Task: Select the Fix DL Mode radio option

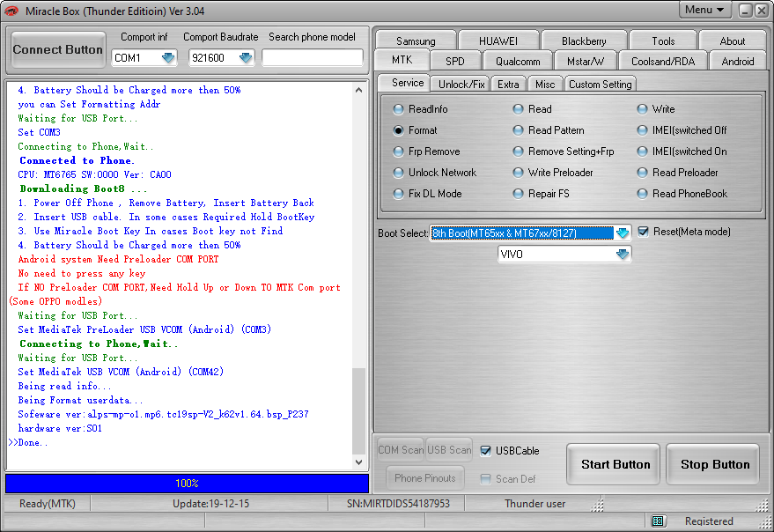Action: click(427, 194)
